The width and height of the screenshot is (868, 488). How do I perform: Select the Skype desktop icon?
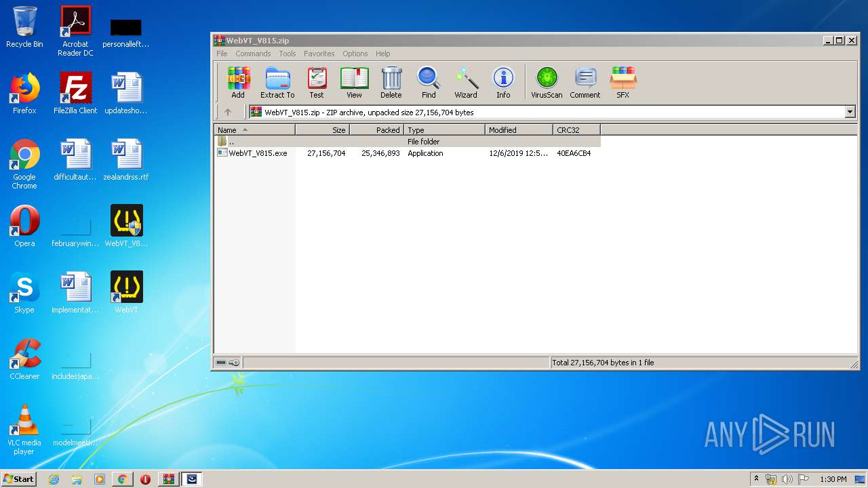24,293
